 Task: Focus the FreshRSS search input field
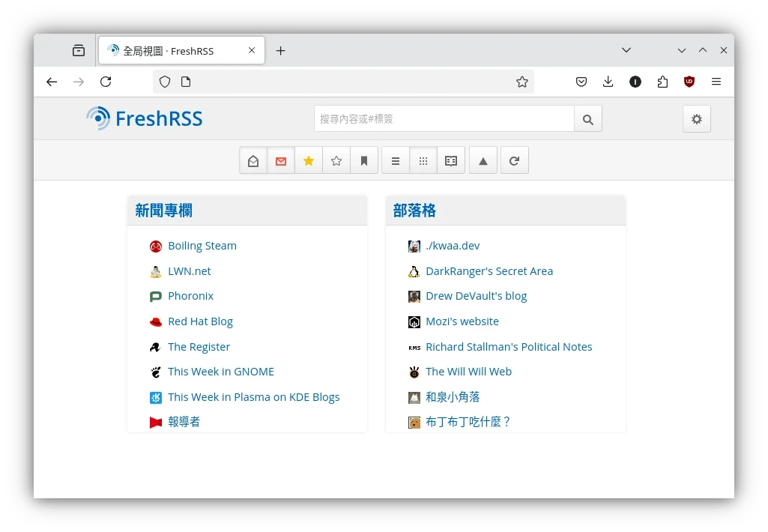(x=444, y=119)
